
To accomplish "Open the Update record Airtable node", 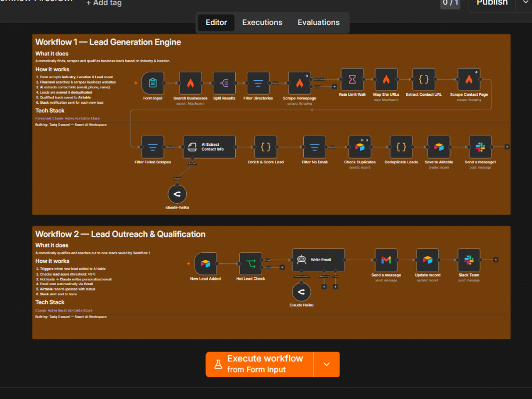I will tap(428, 260).
